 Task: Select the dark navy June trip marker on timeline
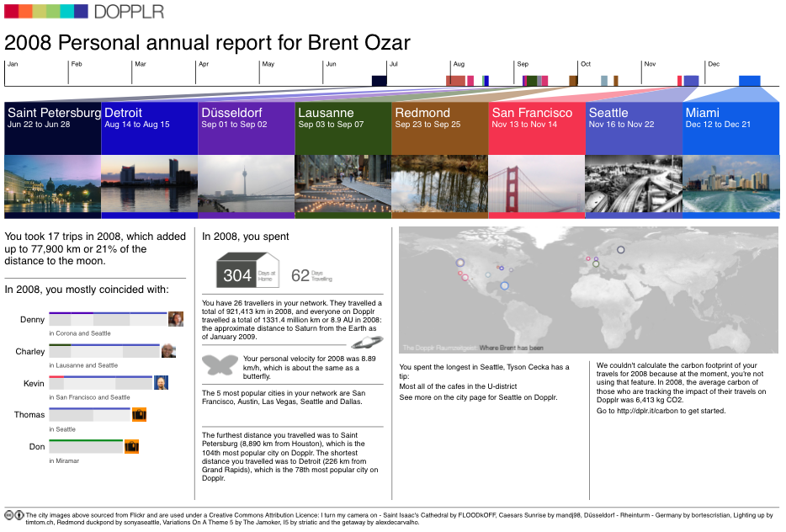tap(379, 81)
